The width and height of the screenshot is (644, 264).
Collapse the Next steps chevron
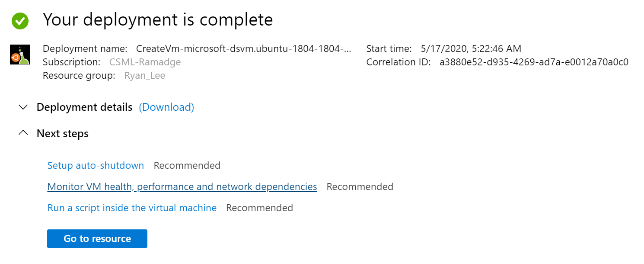23,133
